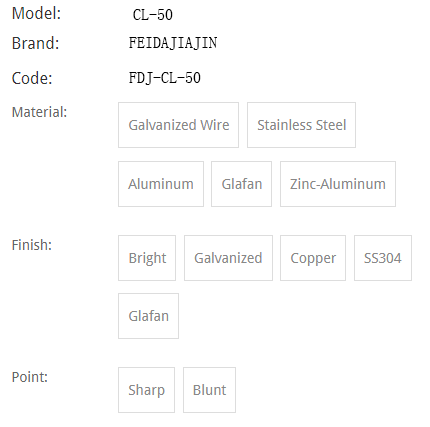Choose the Zinc-Aluminum material
Viewport: 430px width, 427px height.
tap(338, 184)
